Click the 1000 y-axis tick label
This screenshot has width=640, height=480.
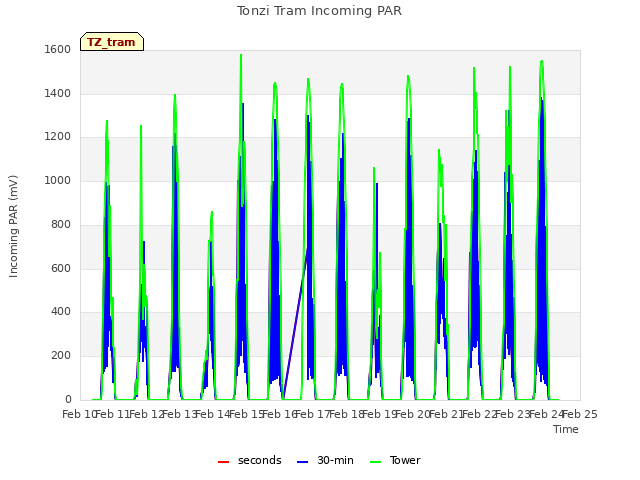(58, 180)
